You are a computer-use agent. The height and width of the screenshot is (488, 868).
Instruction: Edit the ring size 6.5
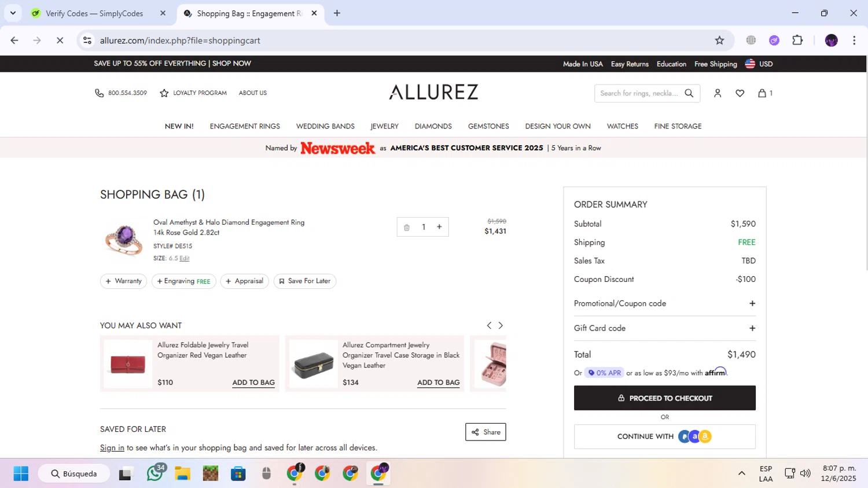click(x=184, y=259)
